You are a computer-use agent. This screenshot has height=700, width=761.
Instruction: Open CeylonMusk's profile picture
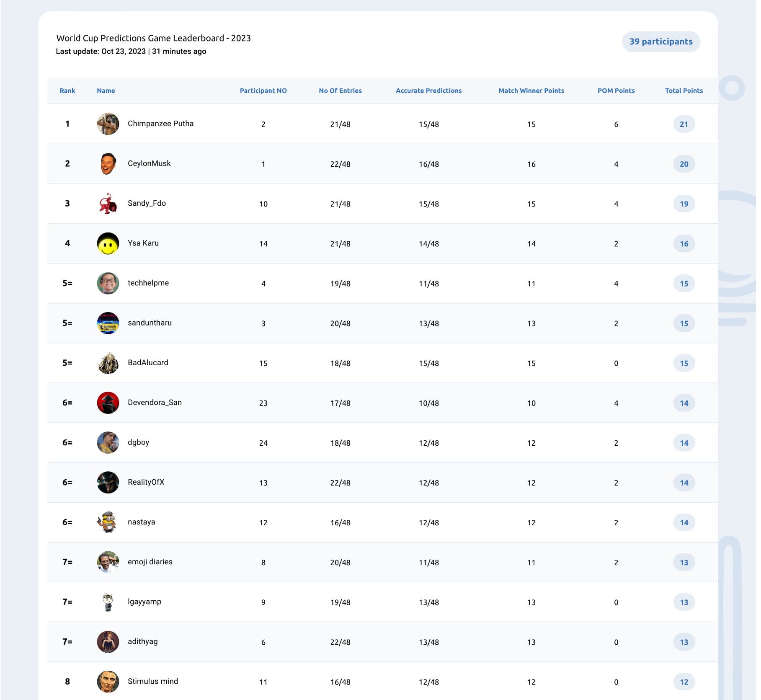click(108, 164)
